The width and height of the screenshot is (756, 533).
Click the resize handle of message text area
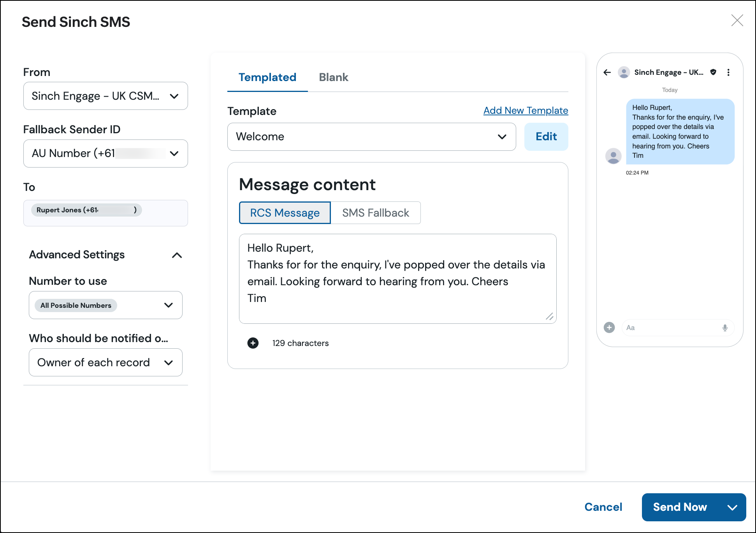point(550,317)
